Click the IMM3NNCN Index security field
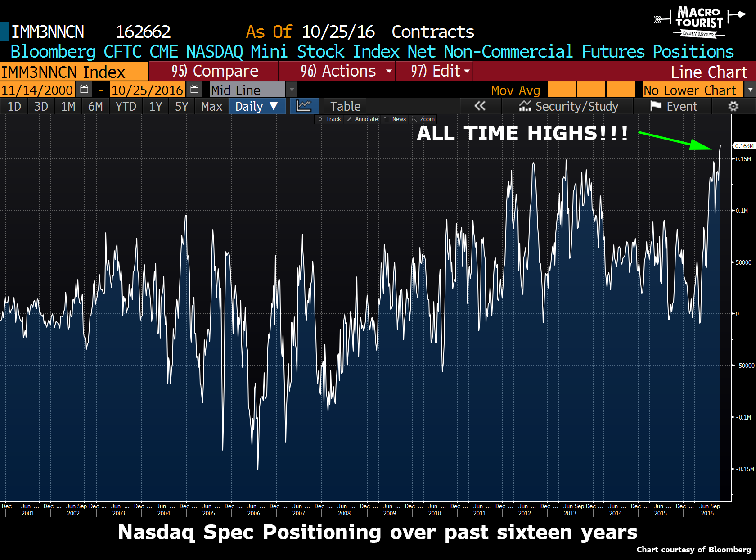 point(74,71)
